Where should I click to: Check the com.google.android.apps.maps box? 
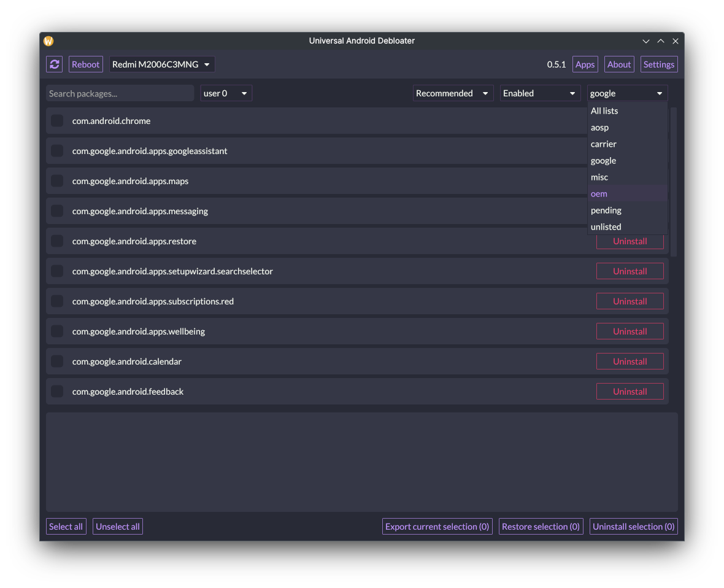[57, 181]
